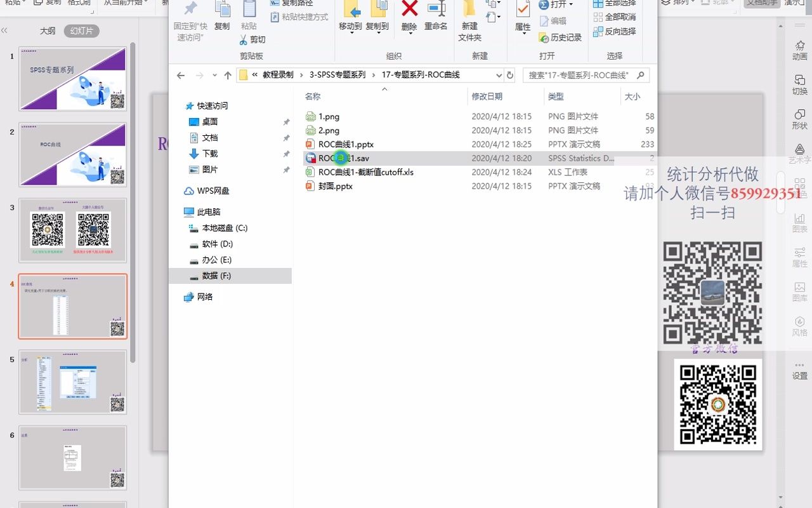Sort by Date modified (修改日期) column
Screen dimensions: 812x508
click(x=487, y=97)
